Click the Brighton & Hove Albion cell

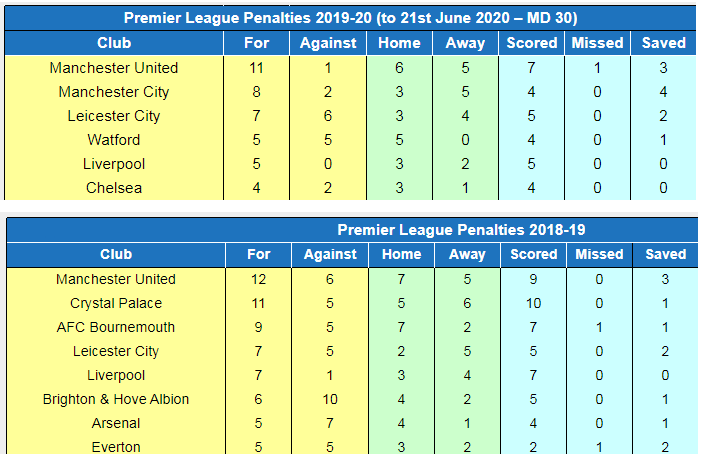click(x=116, y=399)
